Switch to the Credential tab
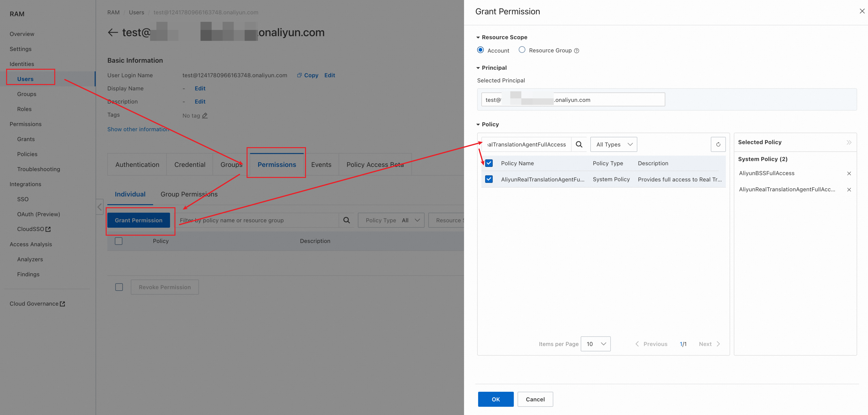This screenshot has height=415, width=868. pos(190,165)
